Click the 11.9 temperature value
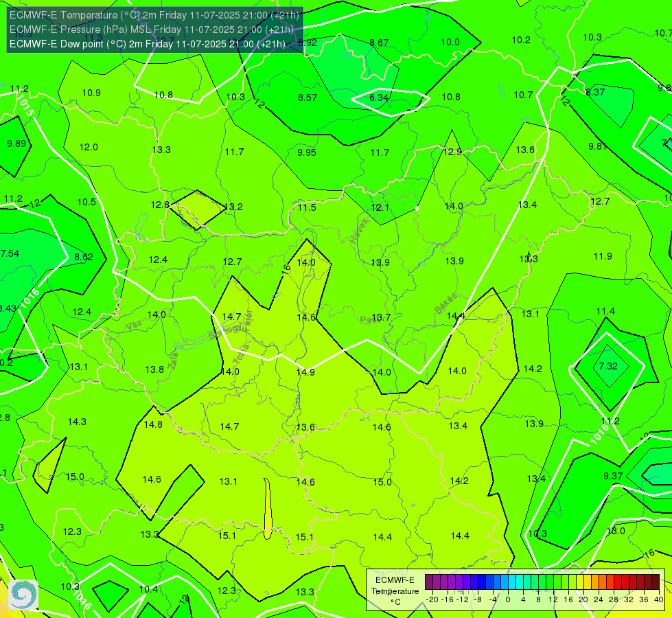The width and height of the screenshot is (672, 618). [x=603, y=256]
